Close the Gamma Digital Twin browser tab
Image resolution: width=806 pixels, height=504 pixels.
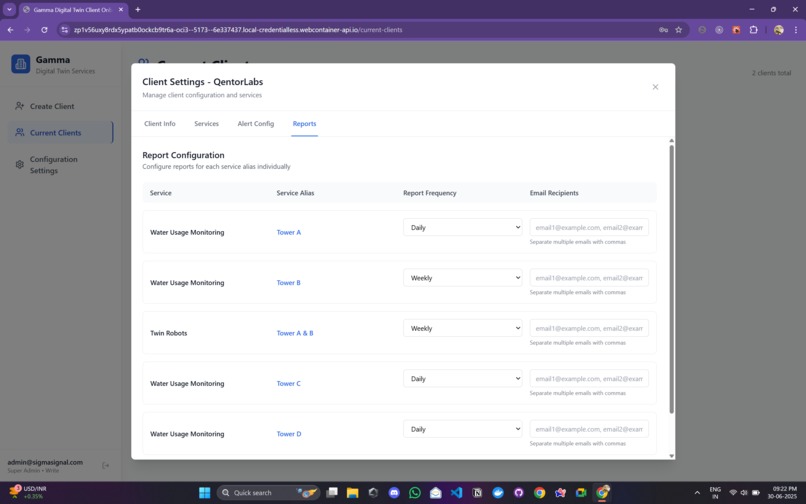[x=121, y=9]
